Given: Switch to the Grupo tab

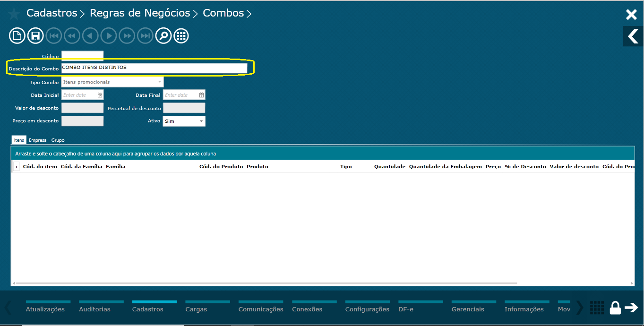Looking at the screenshot, I should point(58,140).
